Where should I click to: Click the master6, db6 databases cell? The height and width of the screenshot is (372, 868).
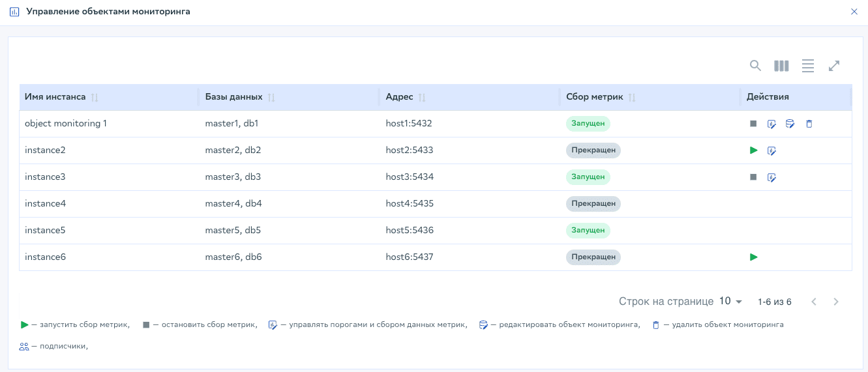[233, 257]
